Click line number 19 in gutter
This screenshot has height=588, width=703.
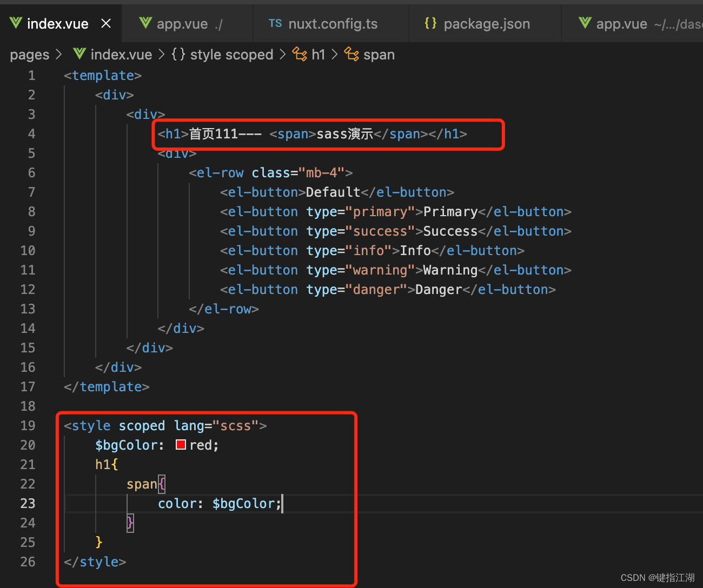[x=28, y=426]
